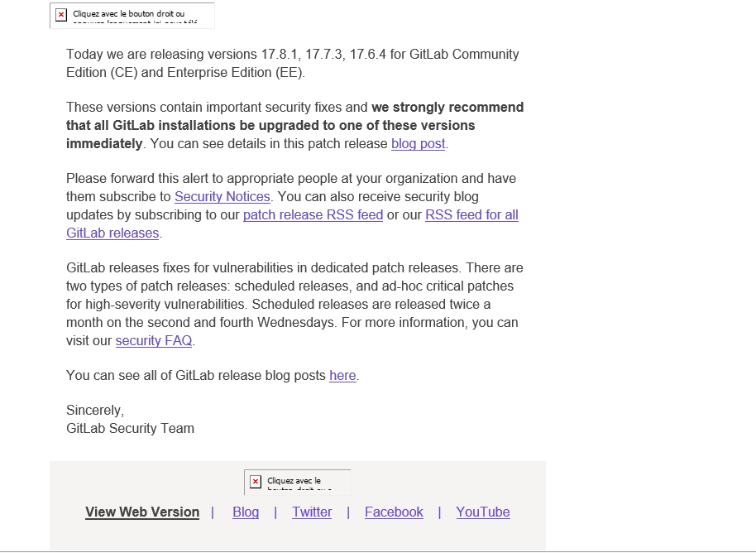Click the bold "we strongly recommend" text
This screenshot has height=553, width=756.
pos(447,108)
